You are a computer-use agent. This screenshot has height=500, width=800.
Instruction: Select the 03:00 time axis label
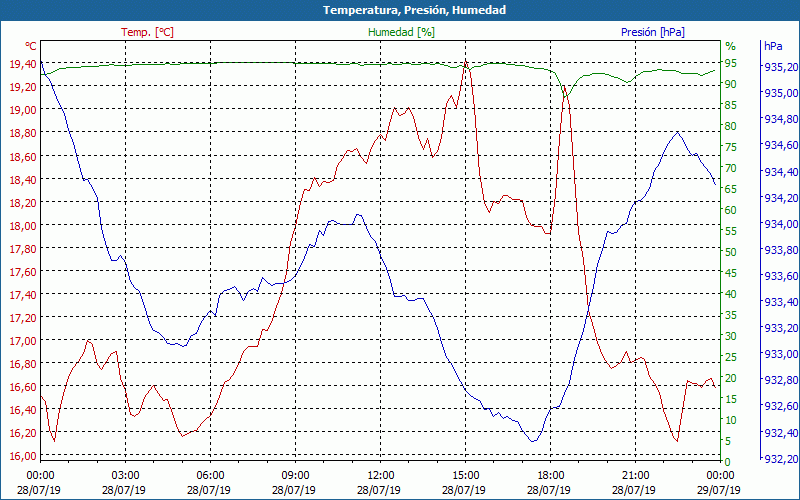point(125,476)
